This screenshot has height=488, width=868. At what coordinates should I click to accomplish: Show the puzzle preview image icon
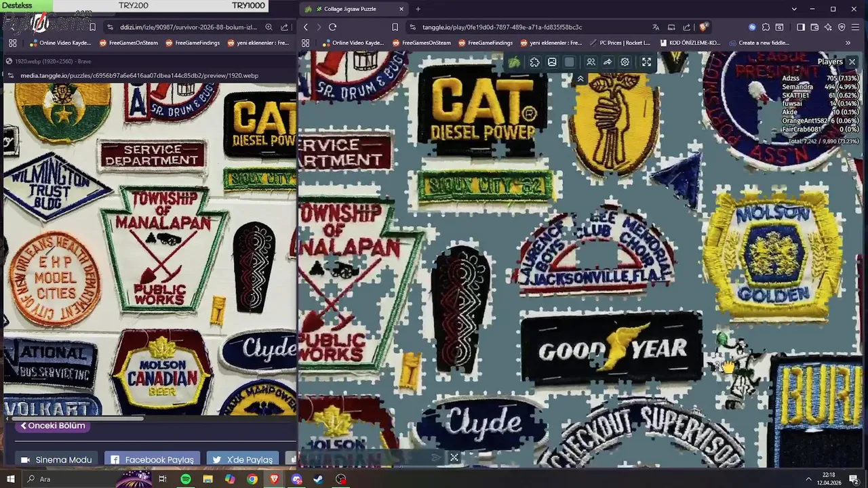click(x=552, y=62)
